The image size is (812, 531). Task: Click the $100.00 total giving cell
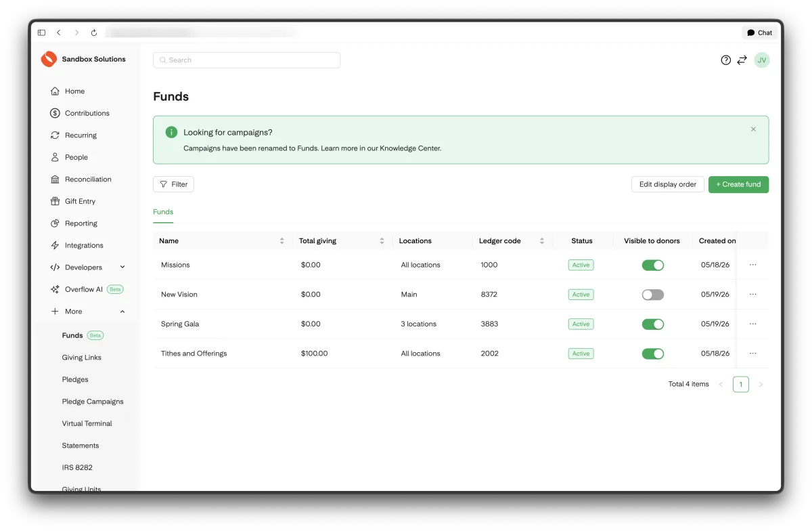[315, 354]
